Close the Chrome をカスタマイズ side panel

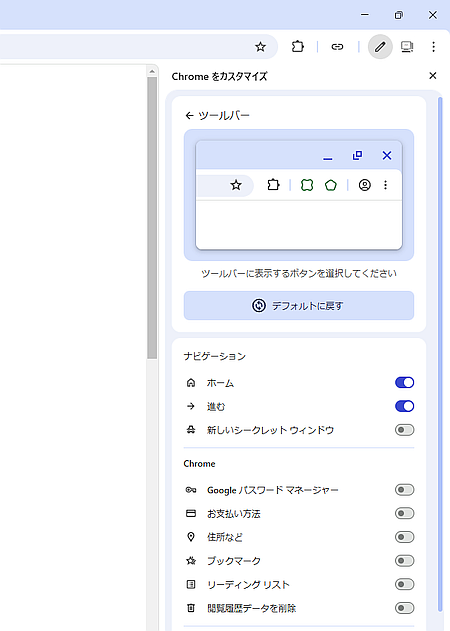(433, 76)
